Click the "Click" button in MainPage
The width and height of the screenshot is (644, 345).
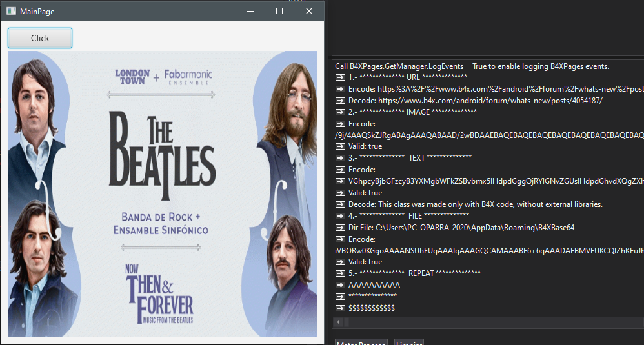pyautogui.click(x=40, y=38)
